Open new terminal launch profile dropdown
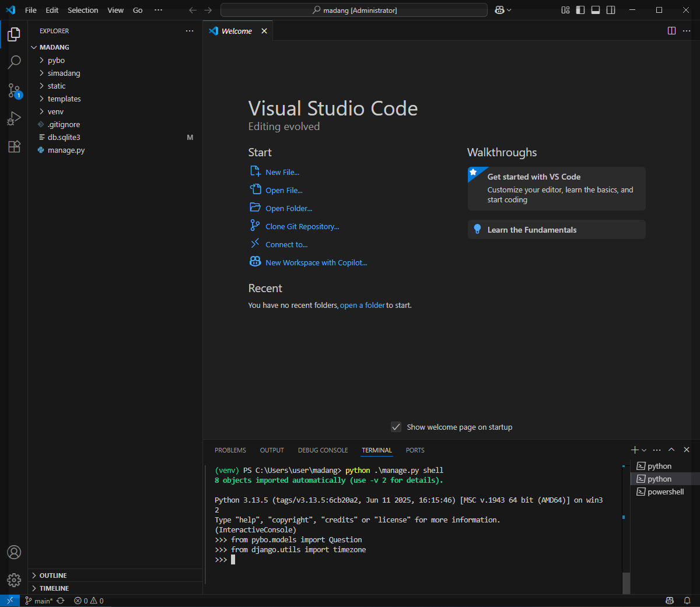 [644, 450]
